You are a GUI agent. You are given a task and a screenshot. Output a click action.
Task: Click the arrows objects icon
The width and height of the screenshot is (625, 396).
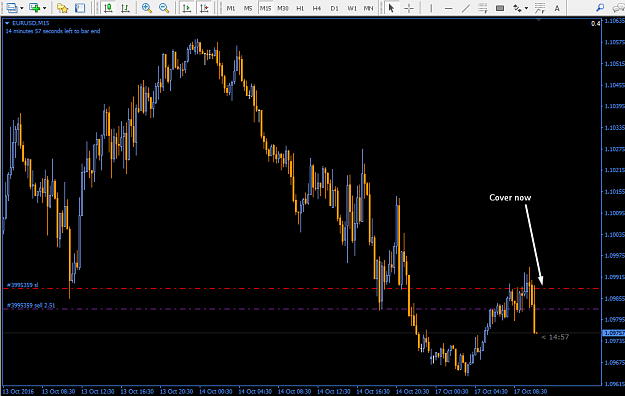click(517, 8)
